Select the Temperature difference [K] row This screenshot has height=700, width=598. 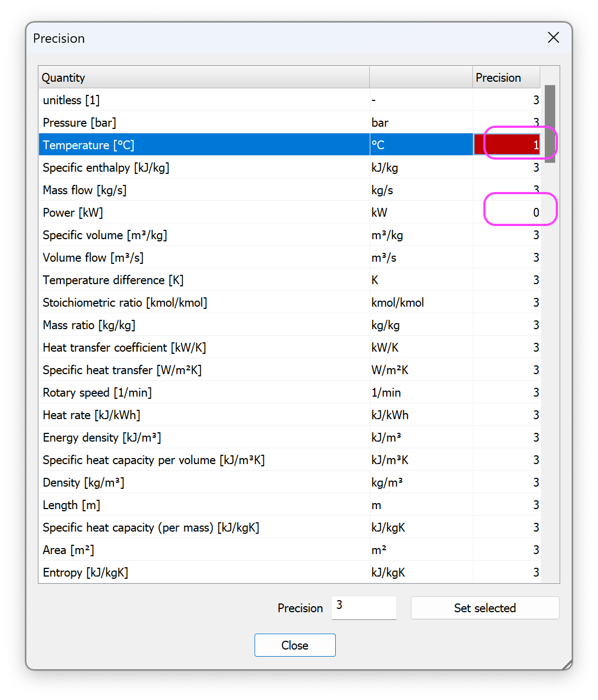(x=290, y=280)
